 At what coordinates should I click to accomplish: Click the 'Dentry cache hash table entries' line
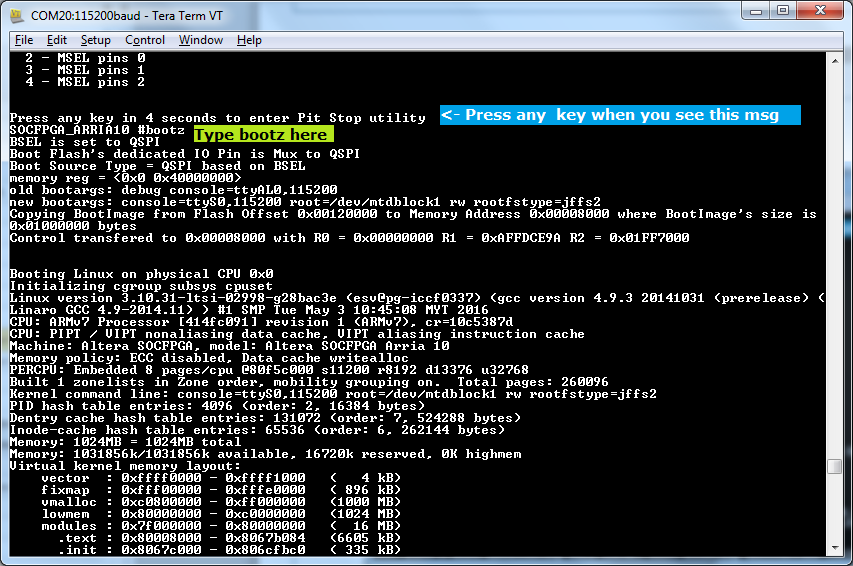[265, 418]
